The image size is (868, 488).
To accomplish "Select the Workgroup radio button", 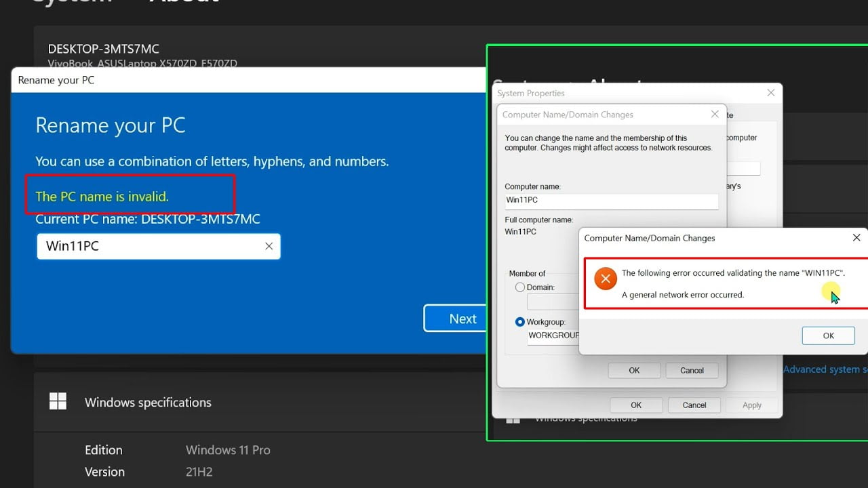I will click(x=520, y=322).
